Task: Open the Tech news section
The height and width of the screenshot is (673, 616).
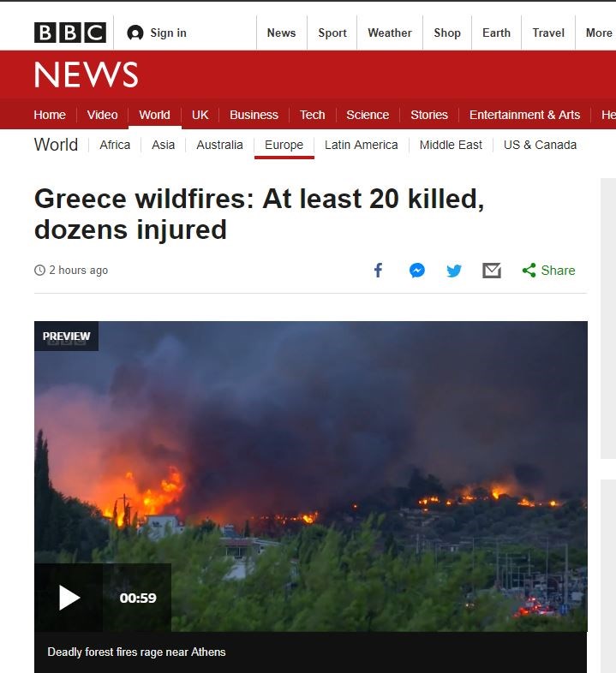Action: (313, 115)
